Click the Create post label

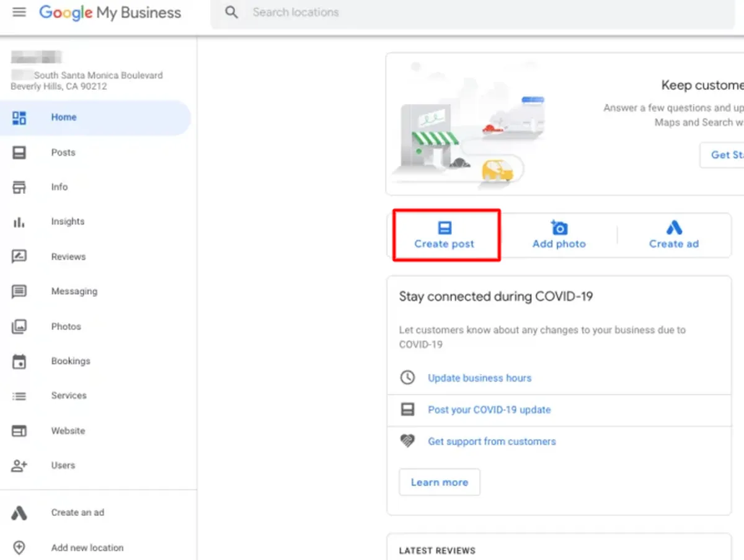tap(445, 244)
